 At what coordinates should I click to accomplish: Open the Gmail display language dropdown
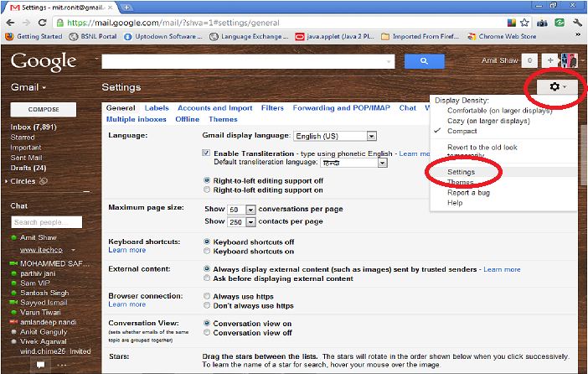tap(335, 136)
